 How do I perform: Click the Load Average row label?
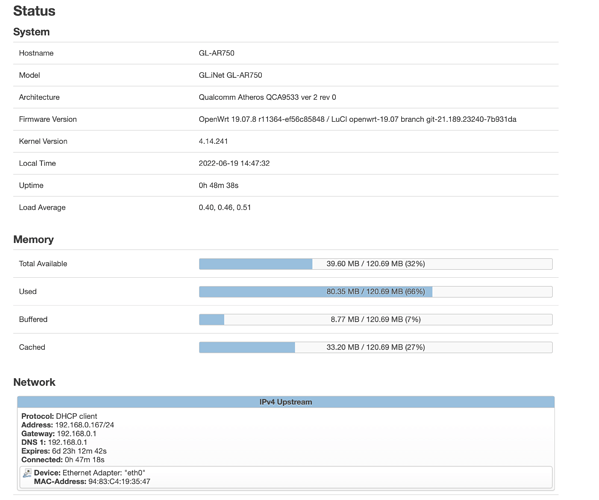(42, 207)
